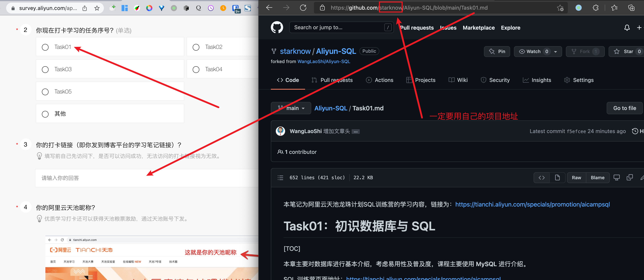The width and height of the screenshot is (644, 280).
Task: Open the notifications bell
Action: tap(627, 27)
